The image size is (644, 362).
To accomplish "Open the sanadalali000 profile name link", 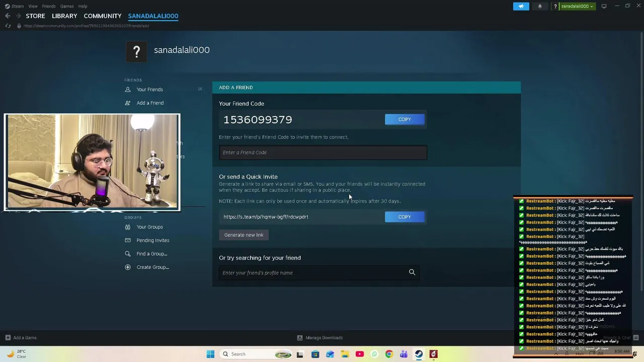I will [182, 50].
